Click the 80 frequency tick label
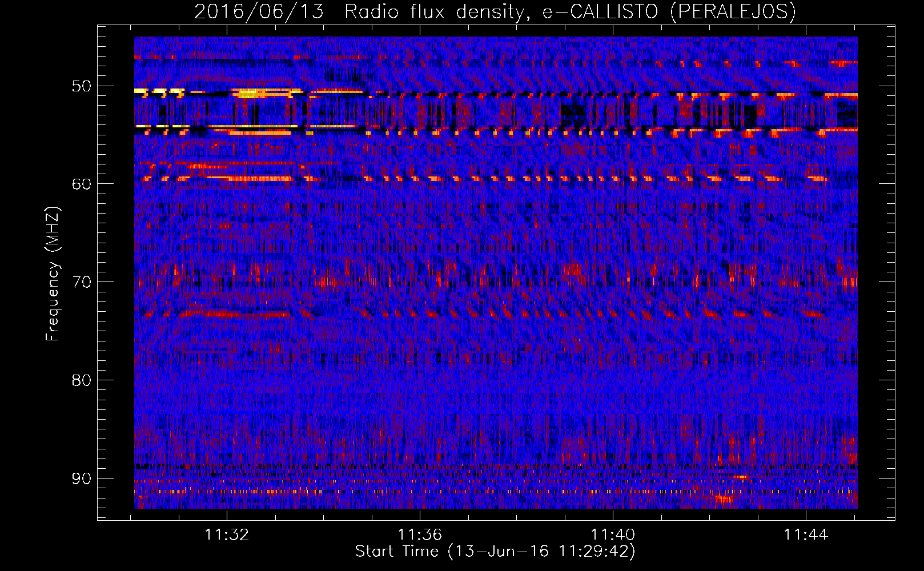Viewport: 924px width, 571px height. coord(81,380)
